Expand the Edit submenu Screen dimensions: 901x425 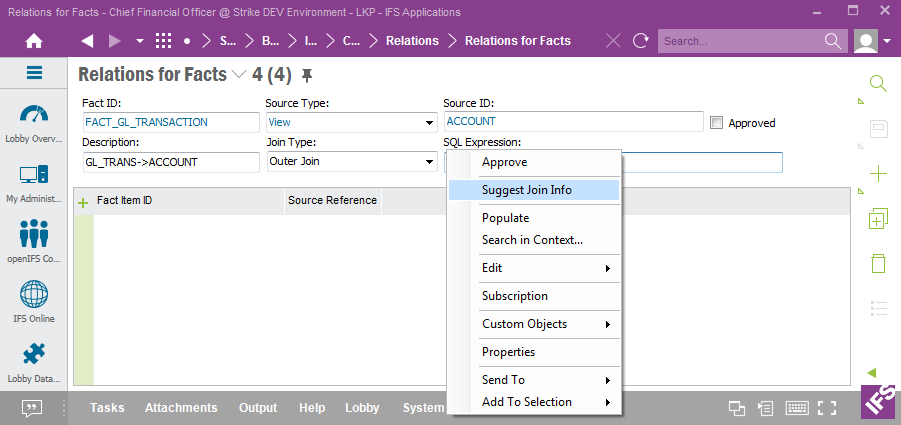point(534,268)
